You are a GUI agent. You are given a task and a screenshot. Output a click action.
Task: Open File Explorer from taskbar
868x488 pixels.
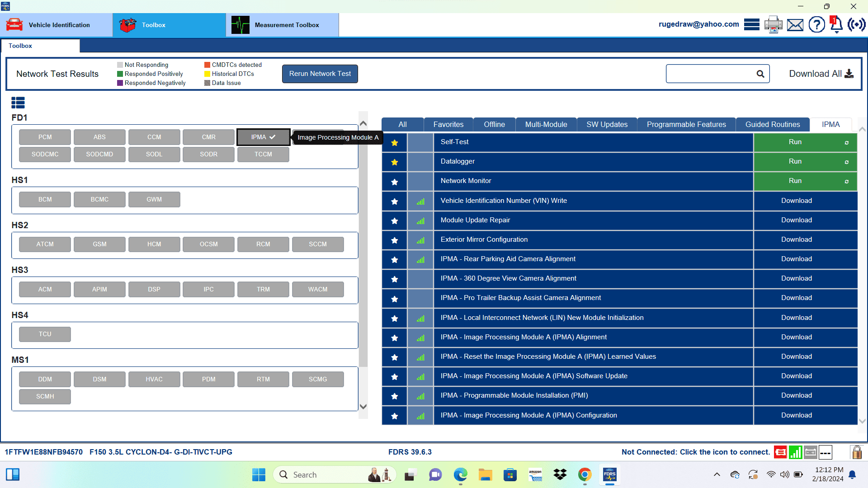(485, 474)
